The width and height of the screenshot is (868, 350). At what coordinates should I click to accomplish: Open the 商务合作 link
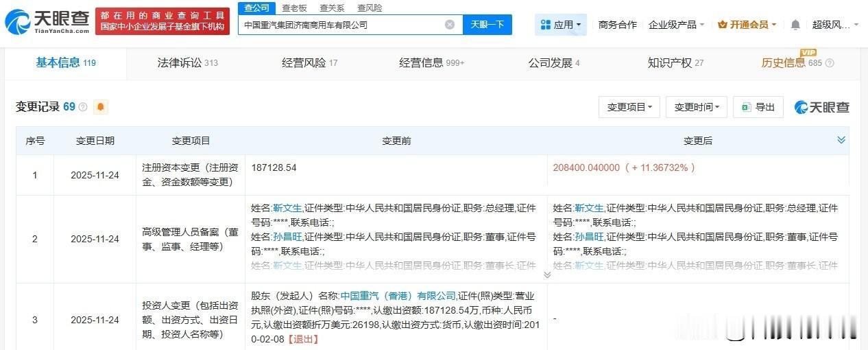tap(618, 25)
